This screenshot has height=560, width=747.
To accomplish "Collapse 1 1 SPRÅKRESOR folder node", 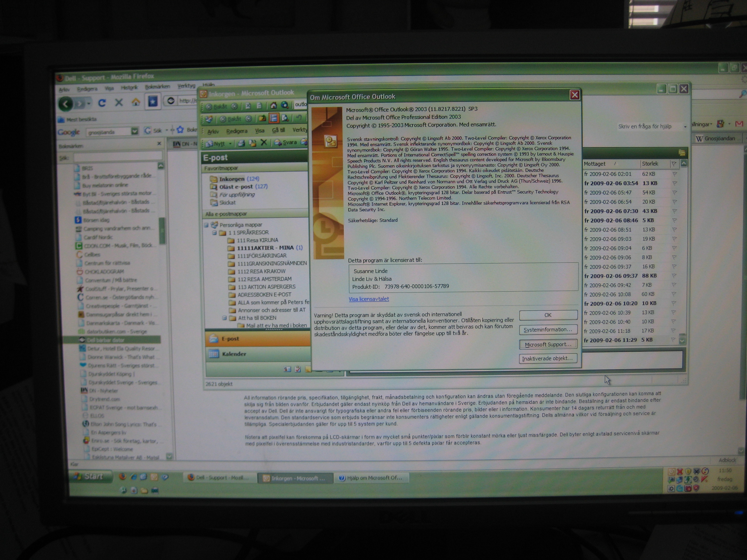I will point(214,233).
